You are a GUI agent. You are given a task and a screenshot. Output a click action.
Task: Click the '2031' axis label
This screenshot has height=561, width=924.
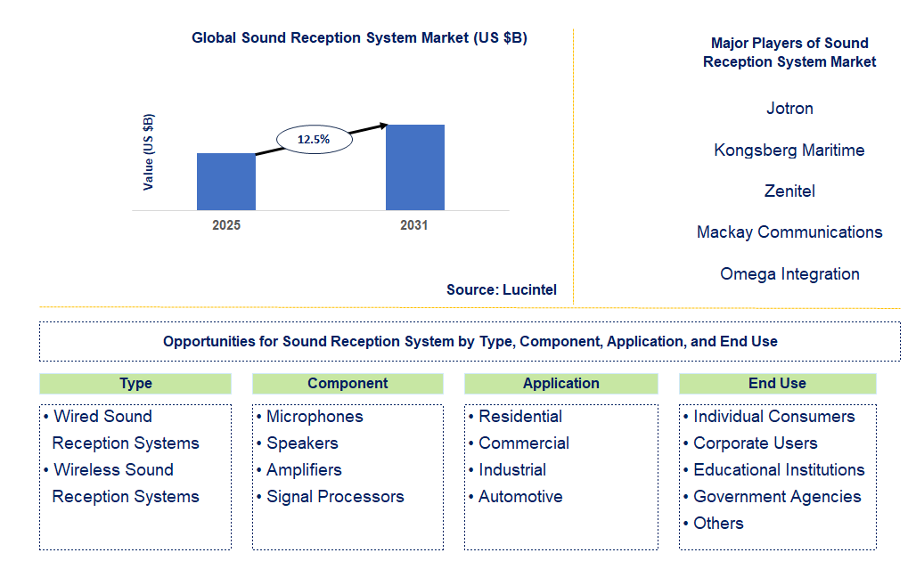[x=413, y=225]
